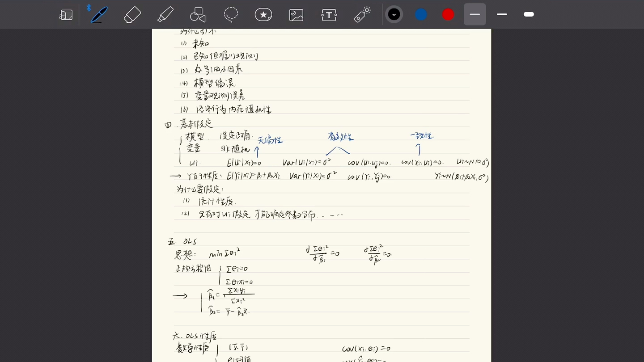Open the black color swatch dropdown
644x362 pixels.
click(394, 15)
